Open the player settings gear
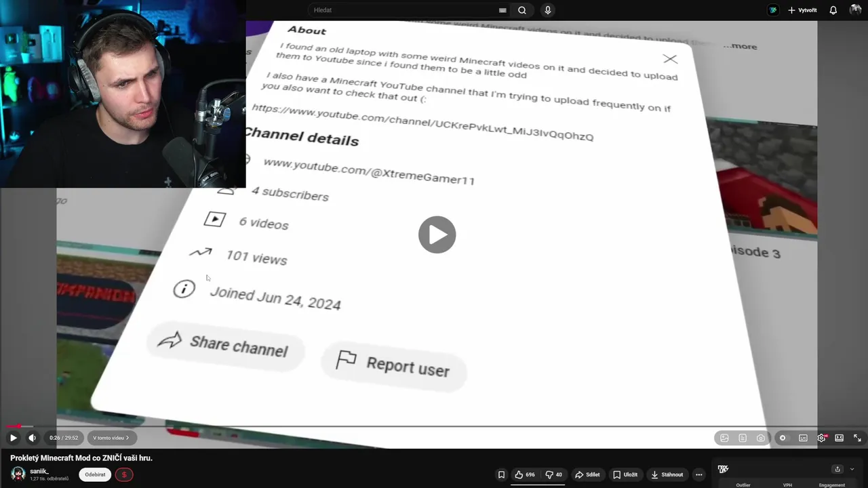This screenshot has width=868, height=488. click(822, 438)
